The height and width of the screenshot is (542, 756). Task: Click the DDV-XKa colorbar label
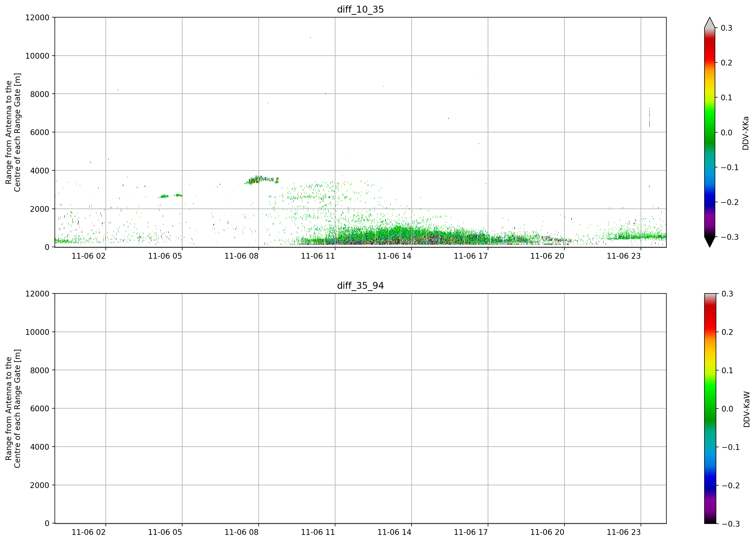tap(746, 133)
